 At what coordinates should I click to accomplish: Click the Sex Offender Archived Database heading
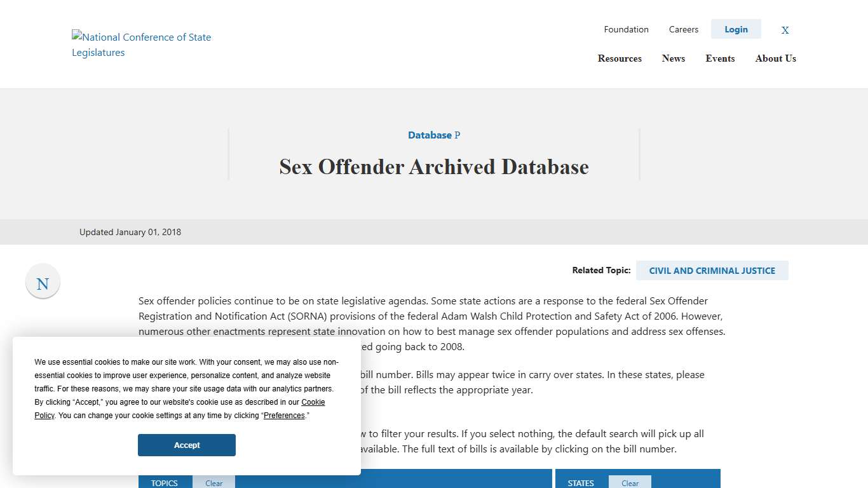434,166
